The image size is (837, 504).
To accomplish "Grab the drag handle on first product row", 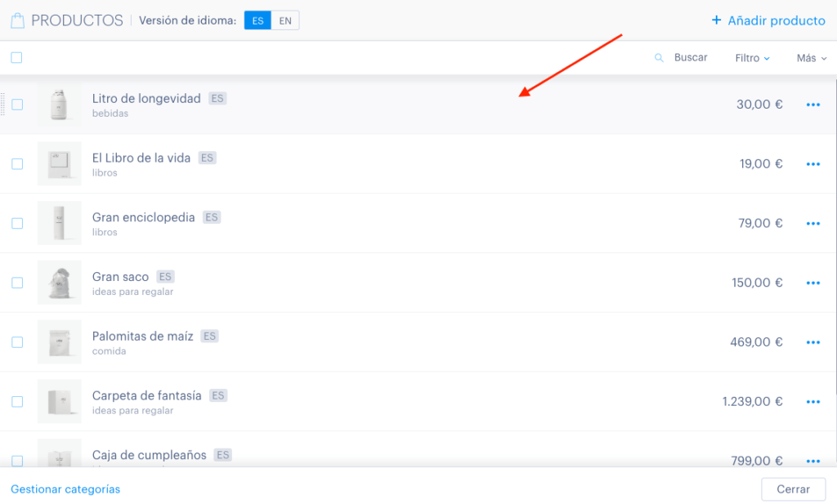I will (x=2, y=105).
